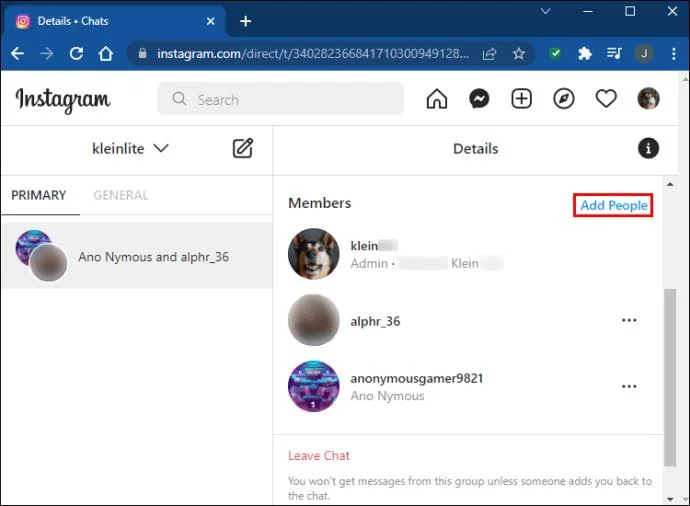Open the Messenger direct messages icon
Screen dimensions: 690x506
pyautogui.click(x=479, y=99)
